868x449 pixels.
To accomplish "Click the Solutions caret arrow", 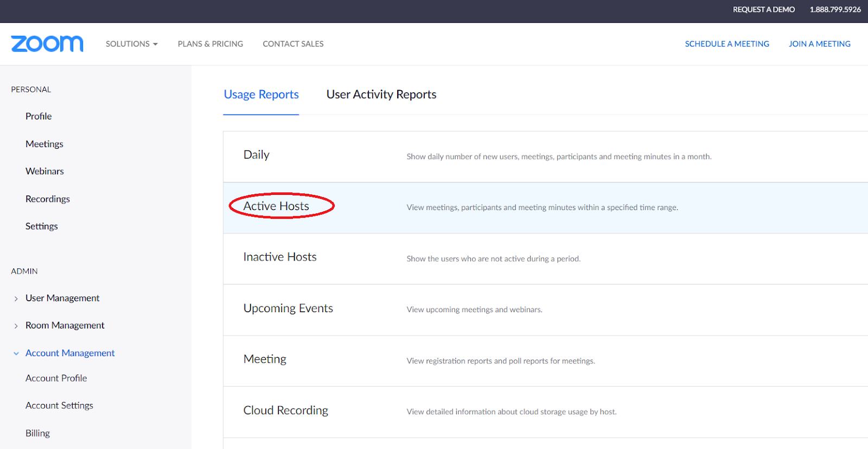I will pos(155,44).
